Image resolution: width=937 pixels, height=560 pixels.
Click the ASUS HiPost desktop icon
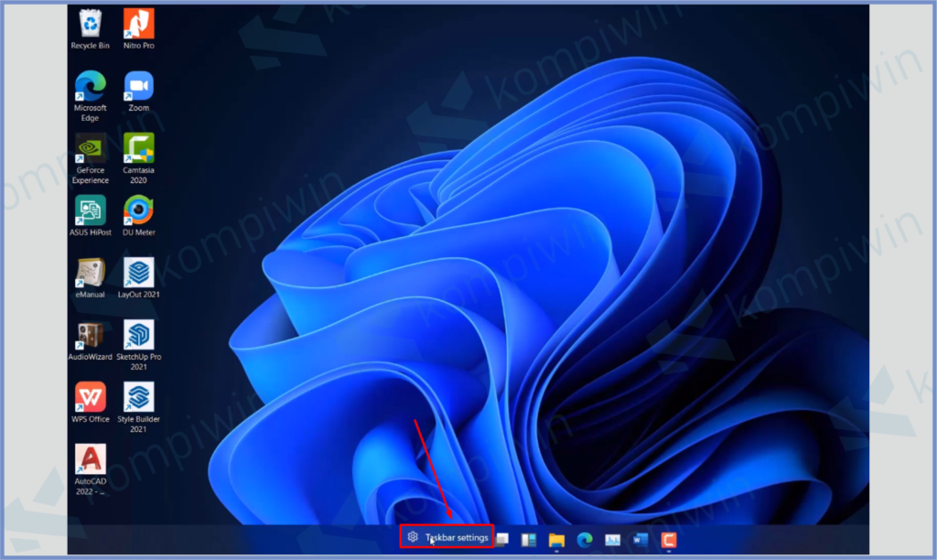point(90,210)
